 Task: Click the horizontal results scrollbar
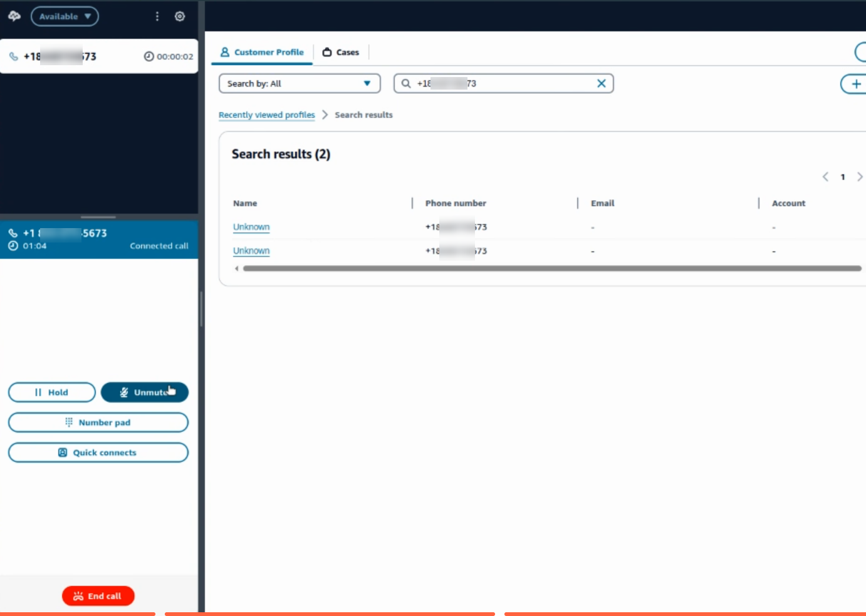[x=552, y=268]
